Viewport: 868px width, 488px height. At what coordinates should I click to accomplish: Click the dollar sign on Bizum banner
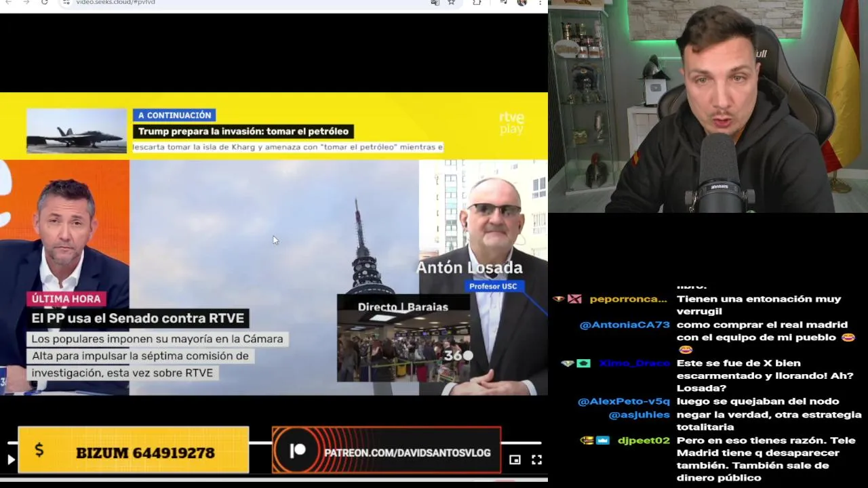click(x=39, y=449)
